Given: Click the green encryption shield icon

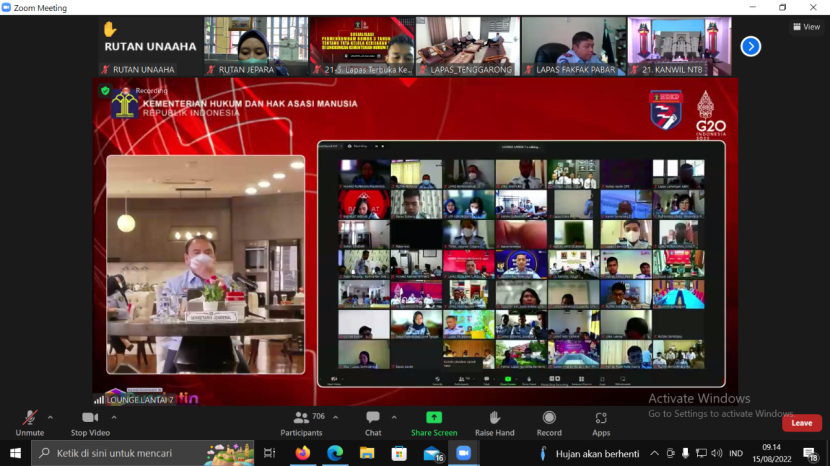Looking at the screenshot, I should [x=105, y=91].
